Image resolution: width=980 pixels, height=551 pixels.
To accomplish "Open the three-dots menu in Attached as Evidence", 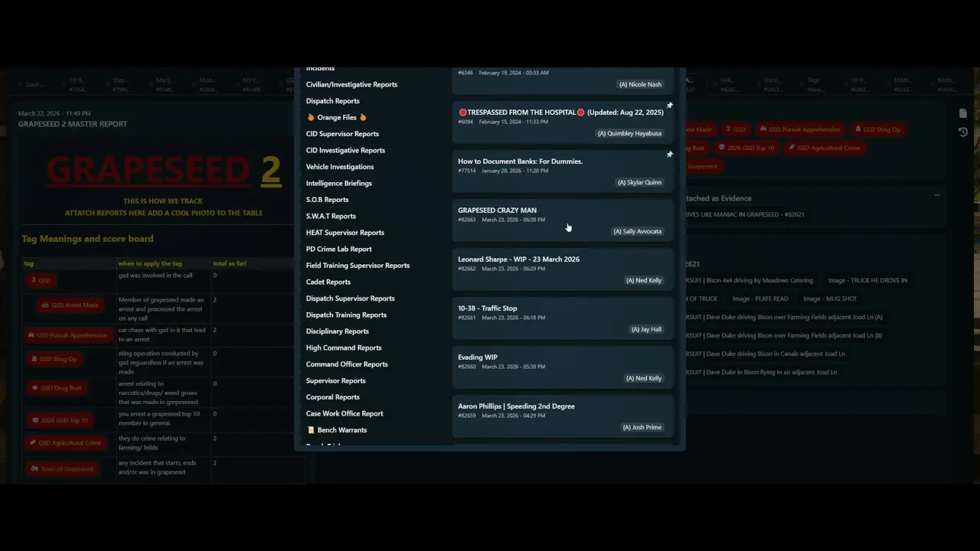I will (x=936, y=196).
